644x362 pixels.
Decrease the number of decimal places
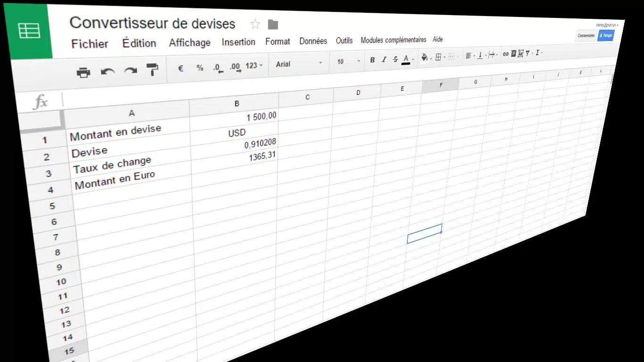[x=217, y=67]
